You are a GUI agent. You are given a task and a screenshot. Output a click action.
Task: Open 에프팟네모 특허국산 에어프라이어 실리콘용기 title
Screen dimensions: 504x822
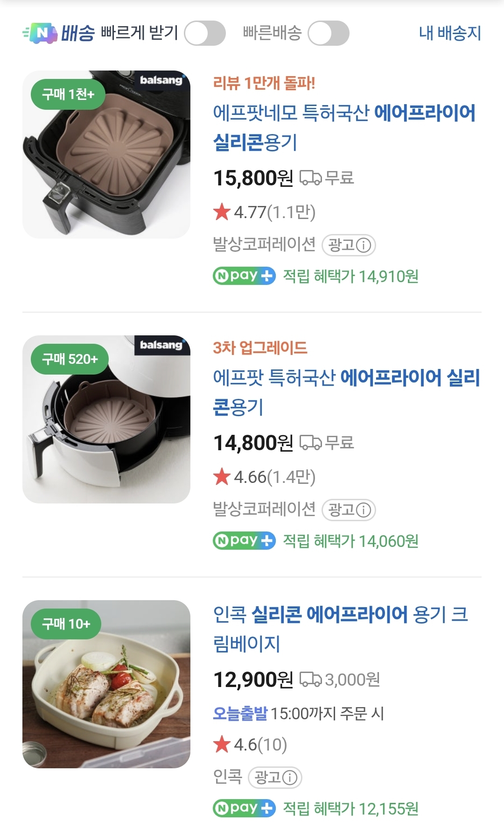pyautogui.click(x=344, y=128)
